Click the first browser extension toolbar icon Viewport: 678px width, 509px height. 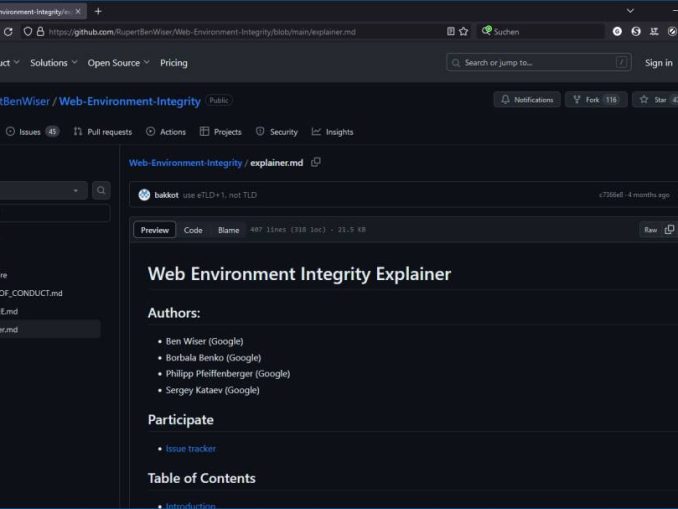pyautogui.click(x=617, y=31)
